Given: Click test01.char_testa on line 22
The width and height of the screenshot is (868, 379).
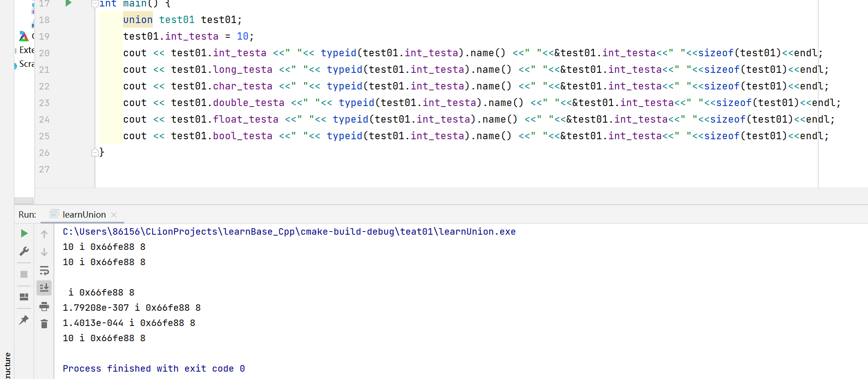Looking at the screenshot, I should tap(222, 86).
